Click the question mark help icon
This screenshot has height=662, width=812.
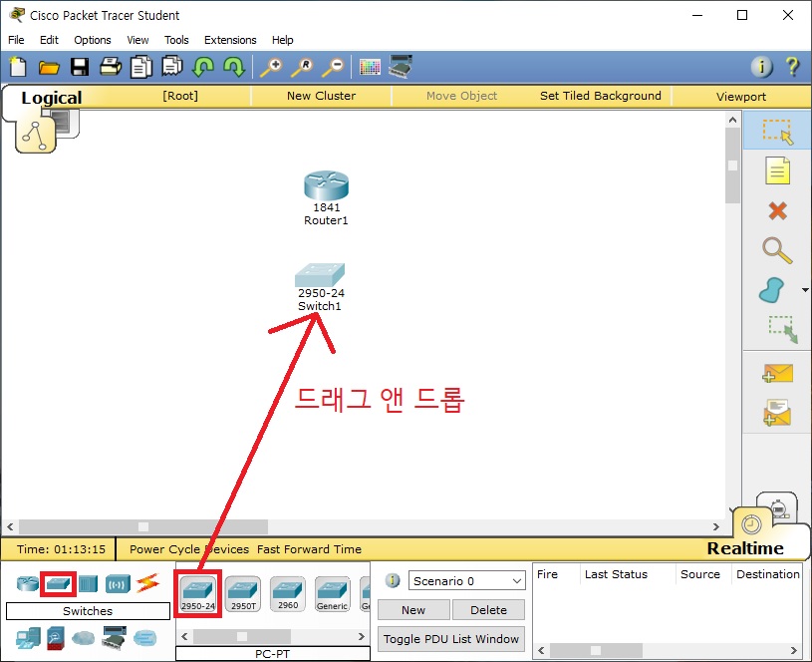[792, 67]
